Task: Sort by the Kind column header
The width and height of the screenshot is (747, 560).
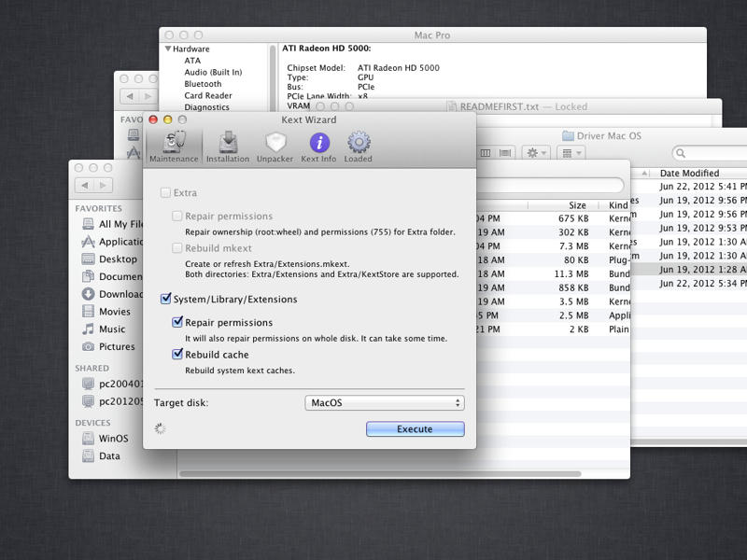Action: pyautogui.click(x=617, y=205)
